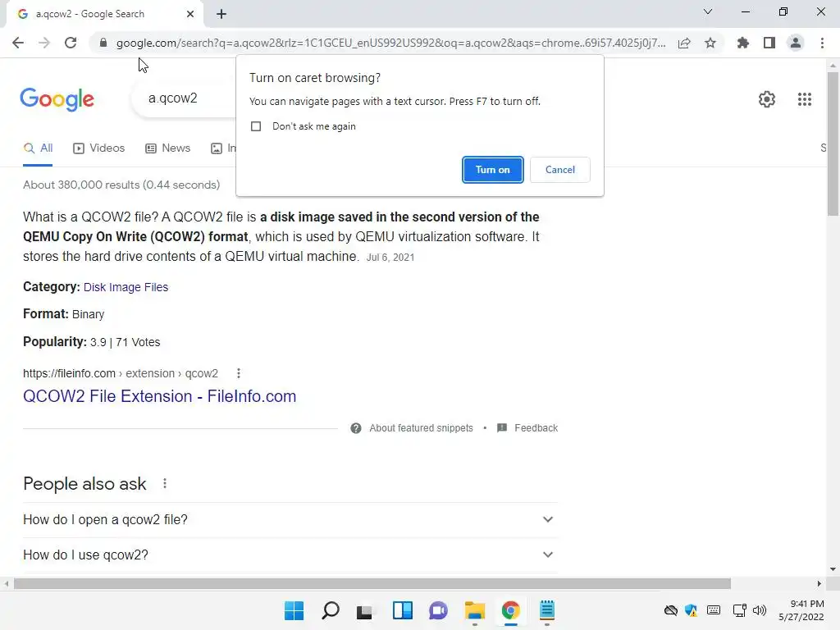Open Widgets from the taskbar
This screenshot has height=630, width=840.
point(402,610)
